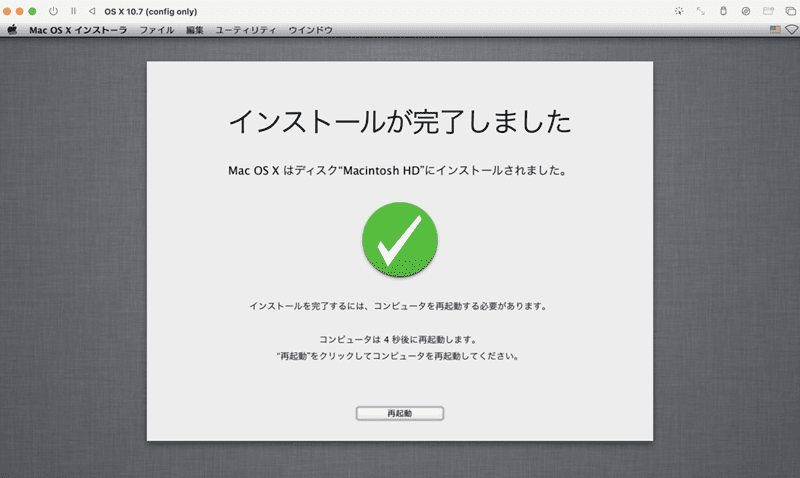Click the コンピュータを再起動する必要があります line
The height and width of the screenshot is (478, 800).
[398, 306]
